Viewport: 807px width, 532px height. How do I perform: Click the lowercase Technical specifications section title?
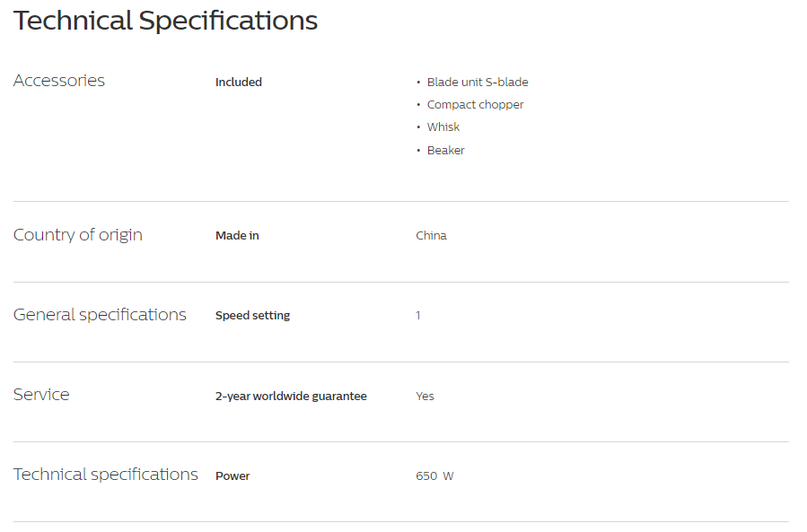pos(106,475)
